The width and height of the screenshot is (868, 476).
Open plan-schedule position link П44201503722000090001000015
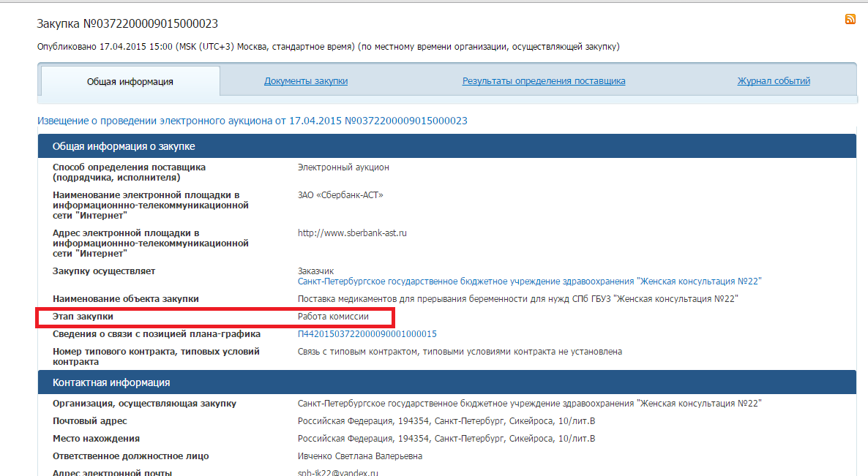click(x=367, y=334)
